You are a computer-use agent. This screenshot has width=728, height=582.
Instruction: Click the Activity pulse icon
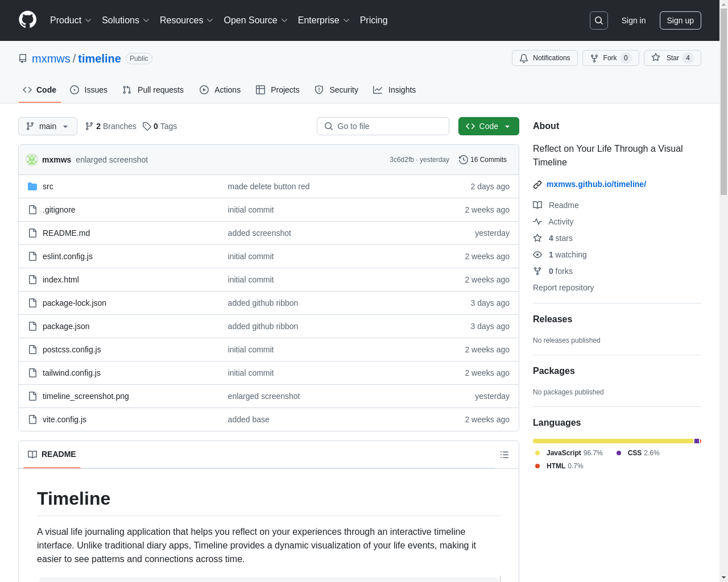[537, 222]
